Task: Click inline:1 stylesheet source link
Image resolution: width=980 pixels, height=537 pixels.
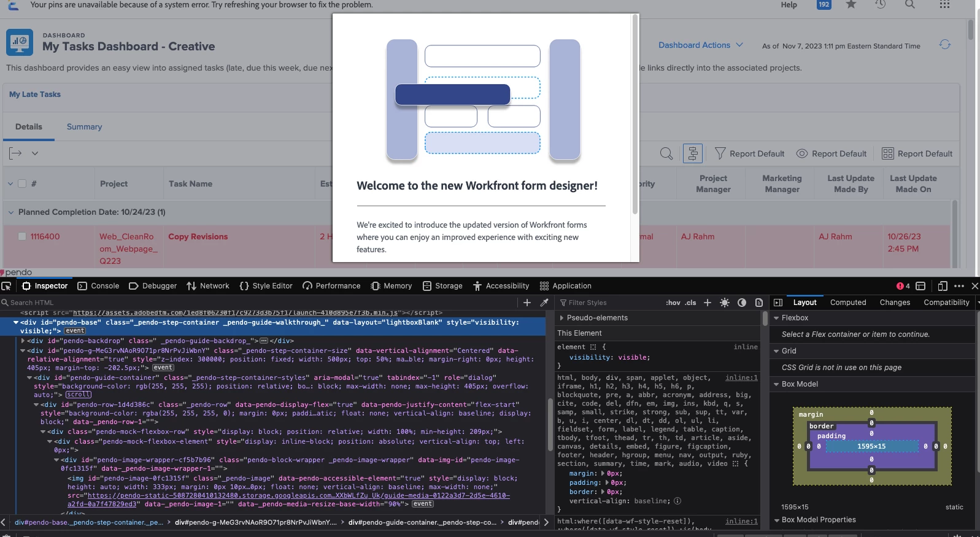Action: pyautogui.click(x=741, y=377)
